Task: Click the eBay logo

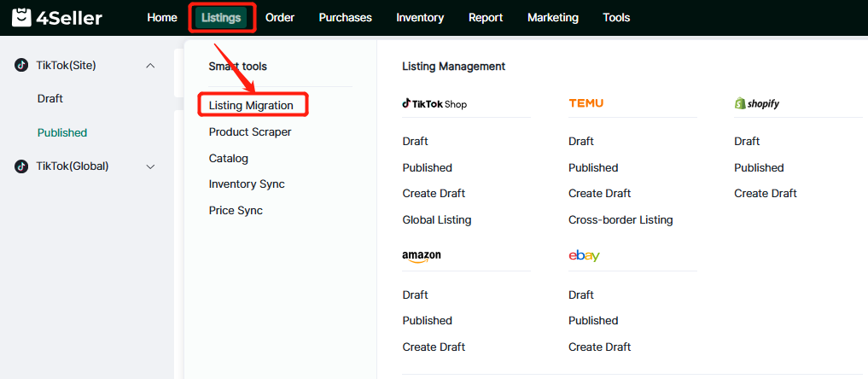Action: coord(584,256)
